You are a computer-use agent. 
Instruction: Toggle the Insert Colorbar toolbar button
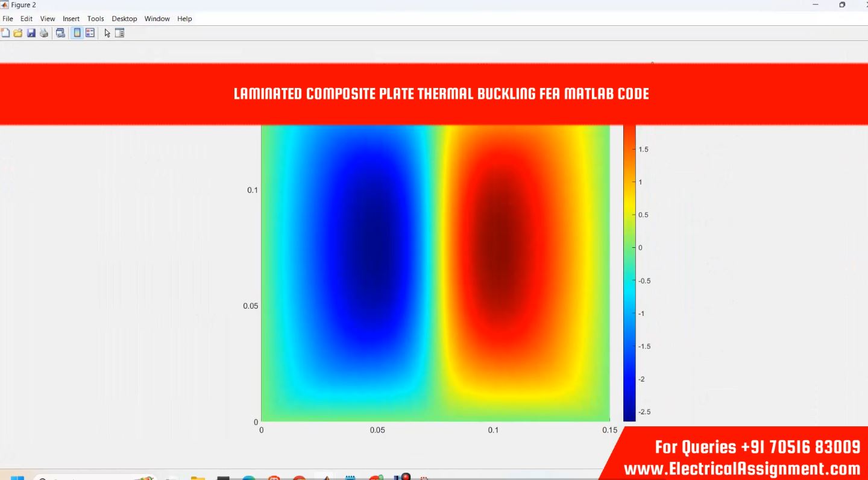(77, 33)
